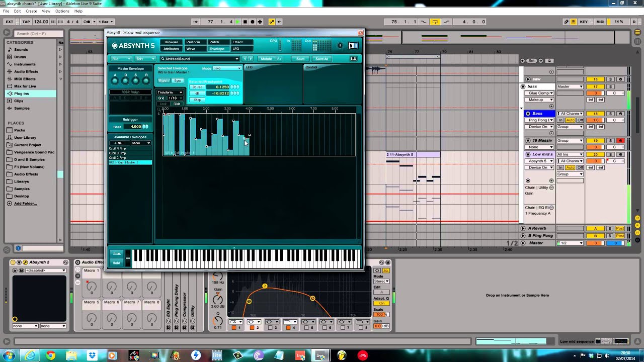Start playback with the transport Play button
644x362 pixels.
[238, 22]
